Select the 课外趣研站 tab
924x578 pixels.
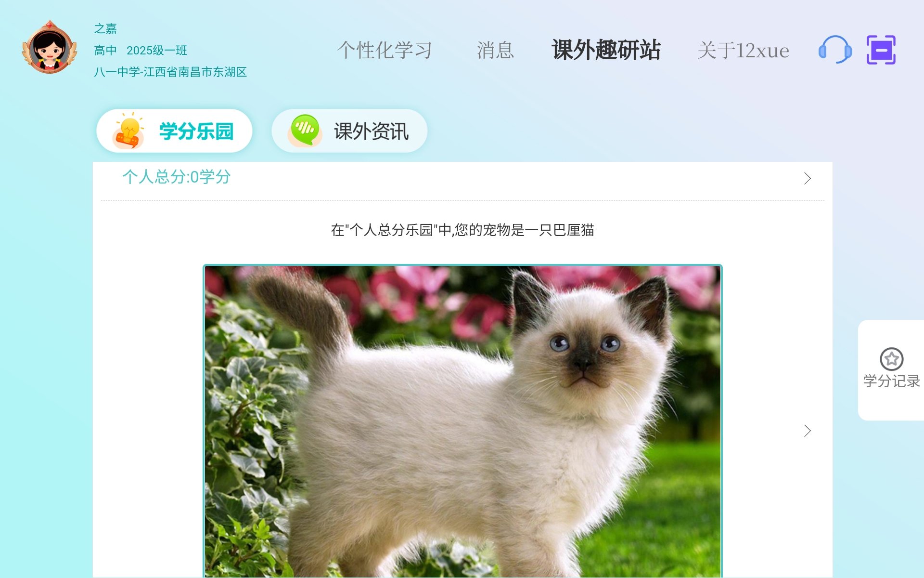tap(606, 50)
